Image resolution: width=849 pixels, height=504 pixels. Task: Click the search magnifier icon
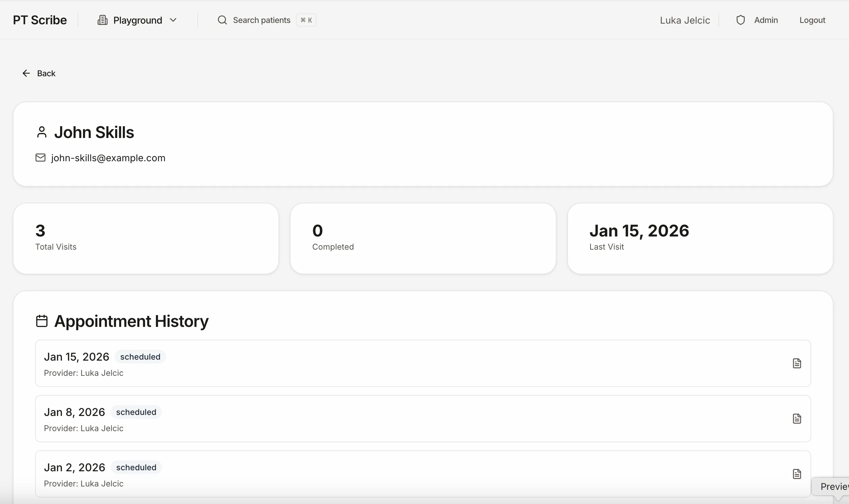[222, 20]
